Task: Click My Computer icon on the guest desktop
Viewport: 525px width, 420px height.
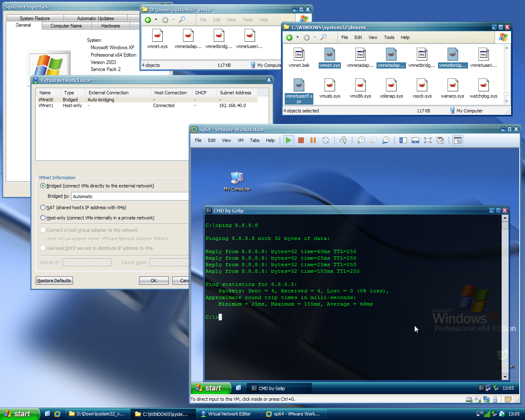Action: 237,181
